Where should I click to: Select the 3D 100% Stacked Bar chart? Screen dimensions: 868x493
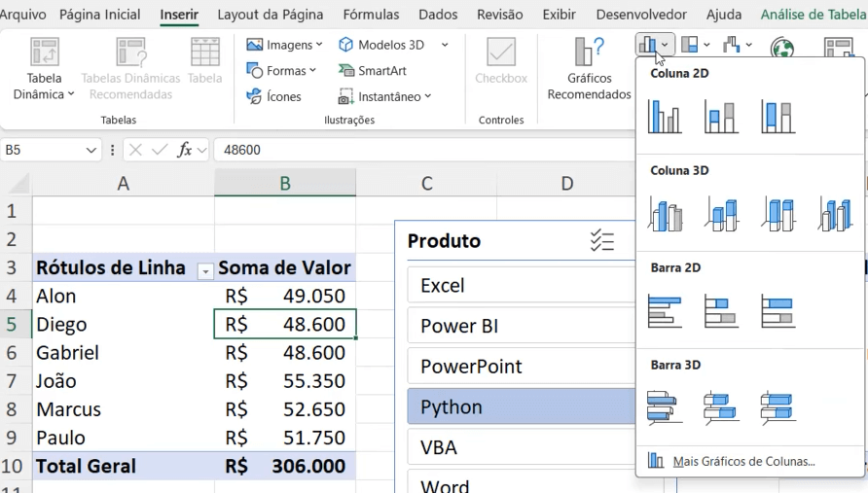pyautogui.click(x=778, y=407)
